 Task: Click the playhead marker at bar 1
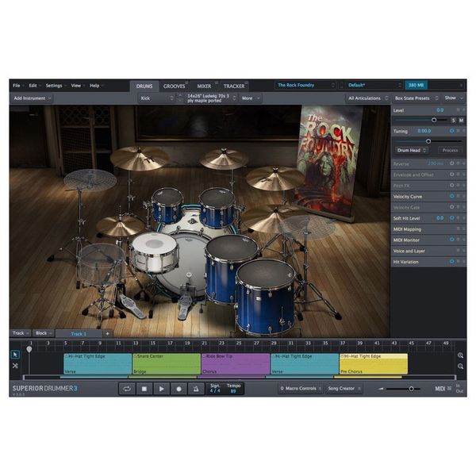[x=29, y=349]
